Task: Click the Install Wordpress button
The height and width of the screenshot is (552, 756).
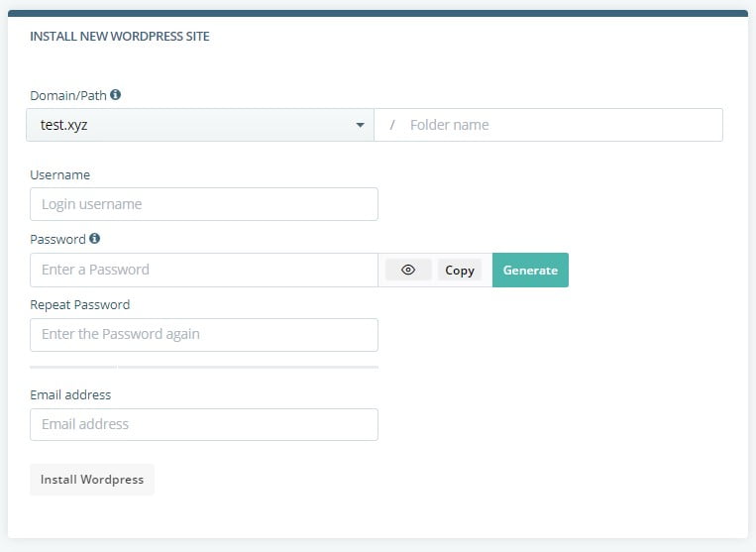Action: (x=92, y=480)
